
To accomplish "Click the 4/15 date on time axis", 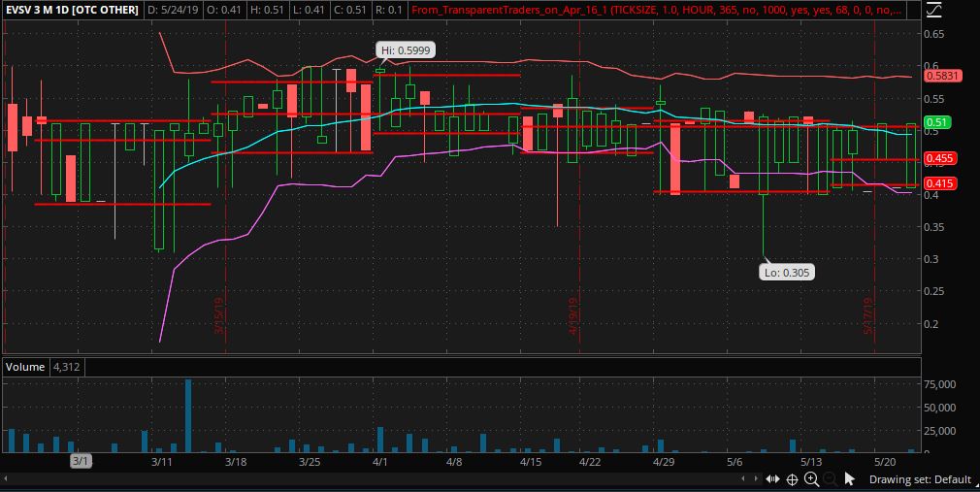I will pyautogui.click(x=531, y=462).
